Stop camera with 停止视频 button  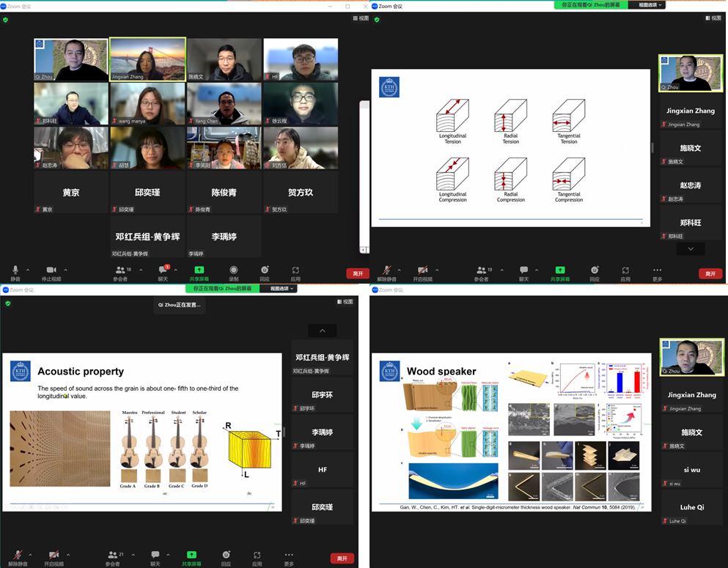(51, 270)
